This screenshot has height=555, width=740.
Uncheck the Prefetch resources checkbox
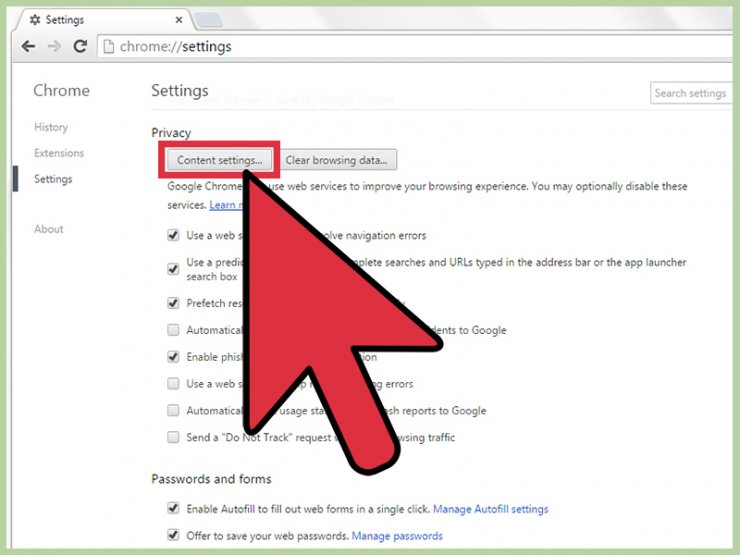click(173, 303)
